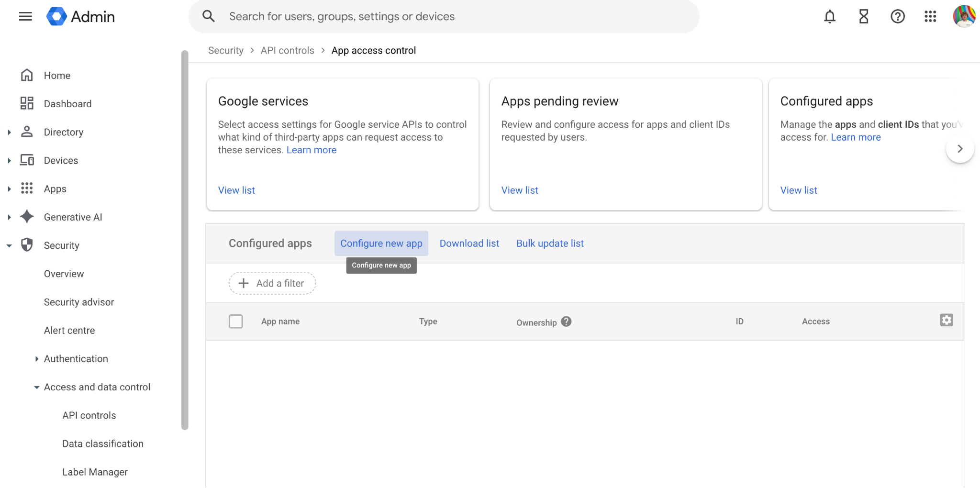
Task: Open Home in sidebar
Action: [57, 75]
